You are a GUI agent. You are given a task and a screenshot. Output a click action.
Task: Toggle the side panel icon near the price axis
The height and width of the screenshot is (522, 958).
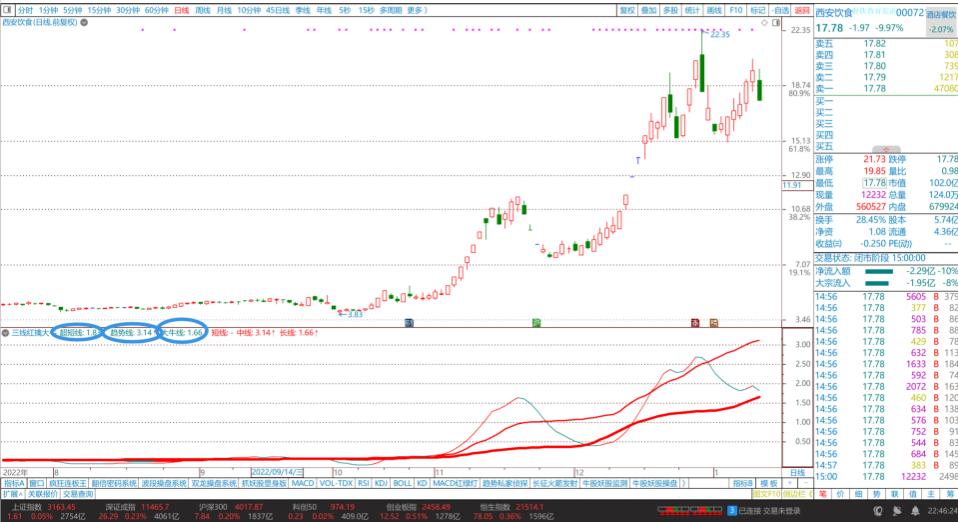coord(776,23)
